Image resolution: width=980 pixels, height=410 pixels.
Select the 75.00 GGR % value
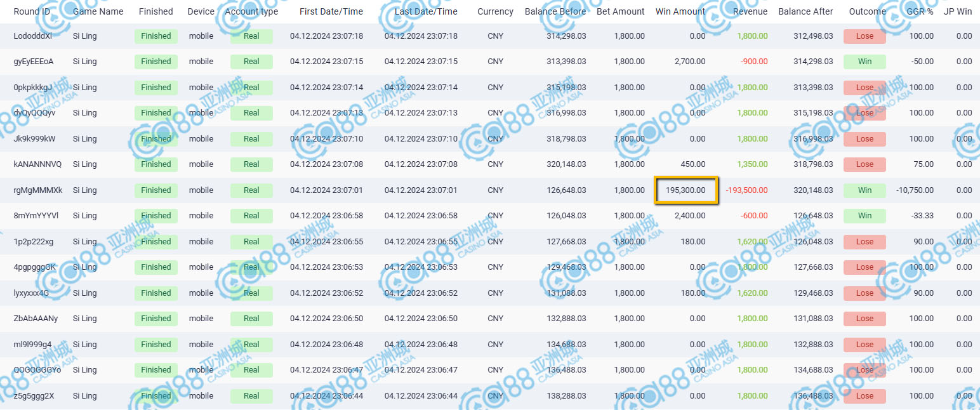[925, 164]
